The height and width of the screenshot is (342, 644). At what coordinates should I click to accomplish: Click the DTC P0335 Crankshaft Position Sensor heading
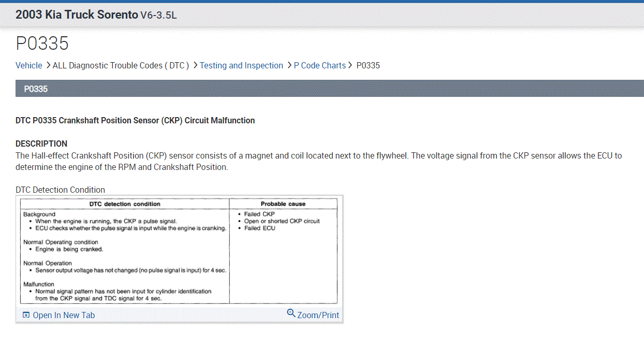[135, 120]
